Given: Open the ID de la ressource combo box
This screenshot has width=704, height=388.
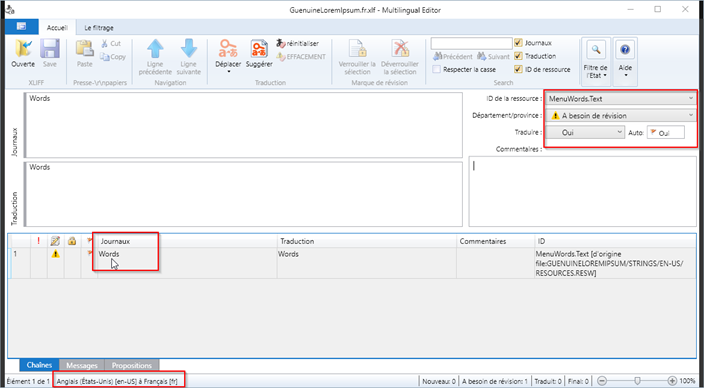Looking at the screenshot, I should pos(620,99).
